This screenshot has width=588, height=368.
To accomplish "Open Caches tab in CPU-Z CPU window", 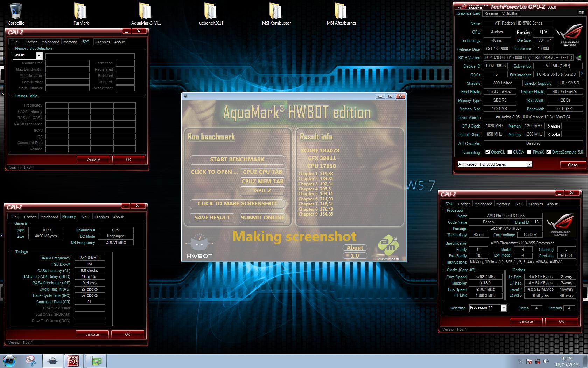I will [x=464, y=204].
